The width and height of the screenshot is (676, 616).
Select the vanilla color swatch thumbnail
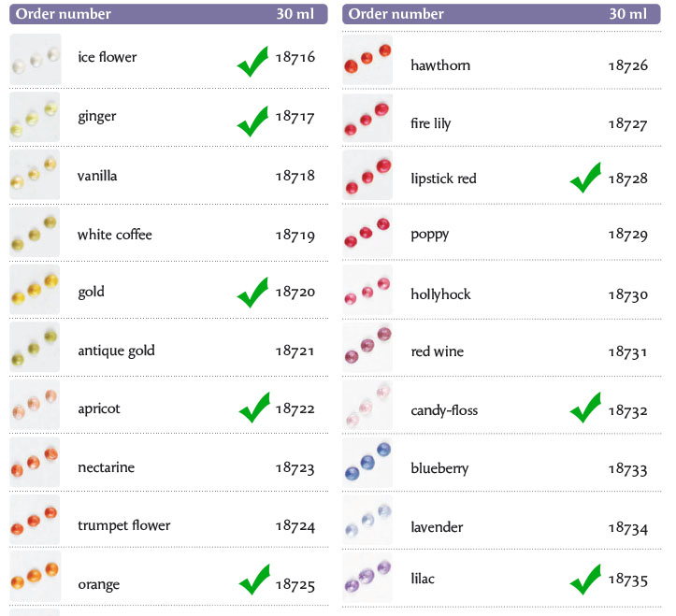[35, 175]
